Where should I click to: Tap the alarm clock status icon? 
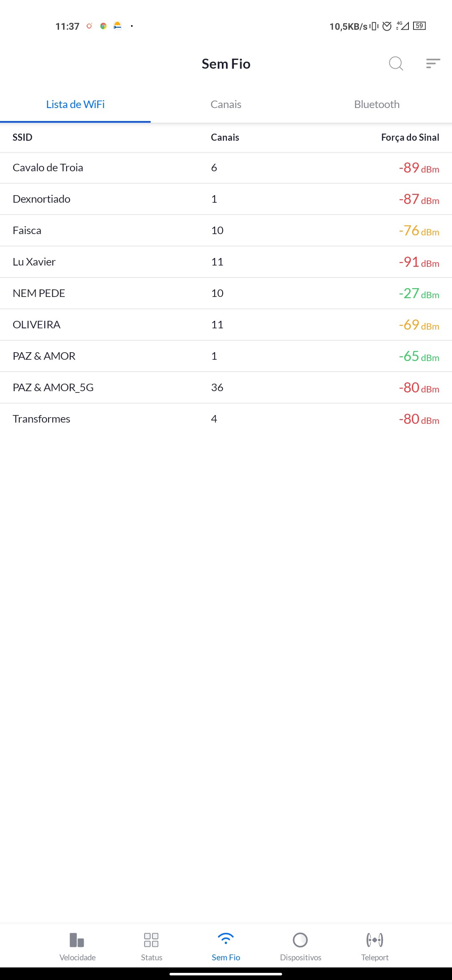click(x=387, y=26)
